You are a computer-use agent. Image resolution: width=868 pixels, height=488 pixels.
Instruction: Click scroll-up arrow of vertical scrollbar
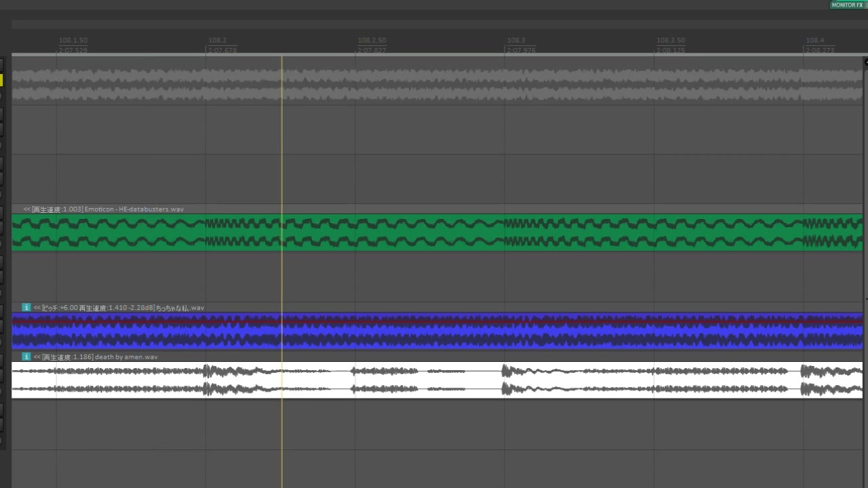(x=865, y=62)
